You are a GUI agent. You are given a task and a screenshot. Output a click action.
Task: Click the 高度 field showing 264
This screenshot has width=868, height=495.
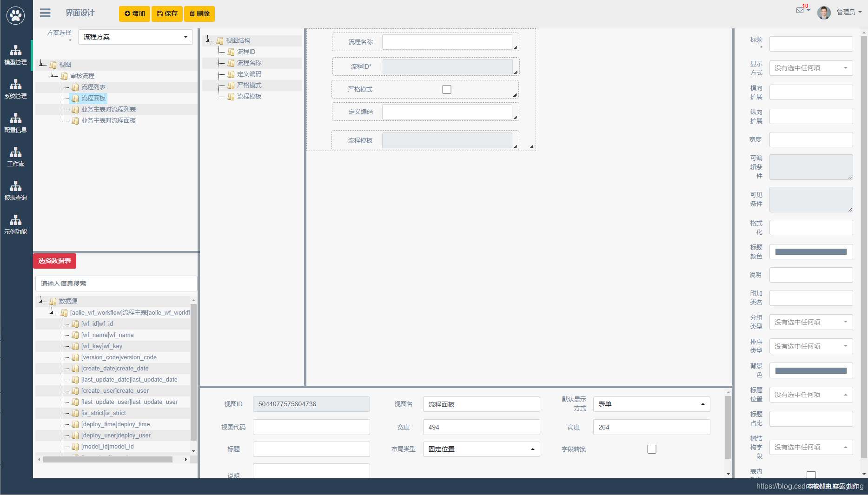click(x=651, y=427)
